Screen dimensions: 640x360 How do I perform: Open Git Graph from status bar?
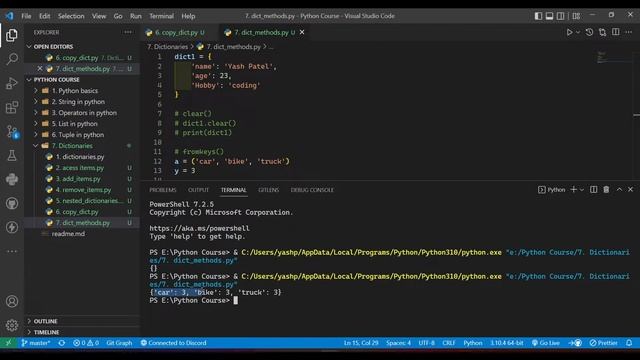[x=119, y=343]
